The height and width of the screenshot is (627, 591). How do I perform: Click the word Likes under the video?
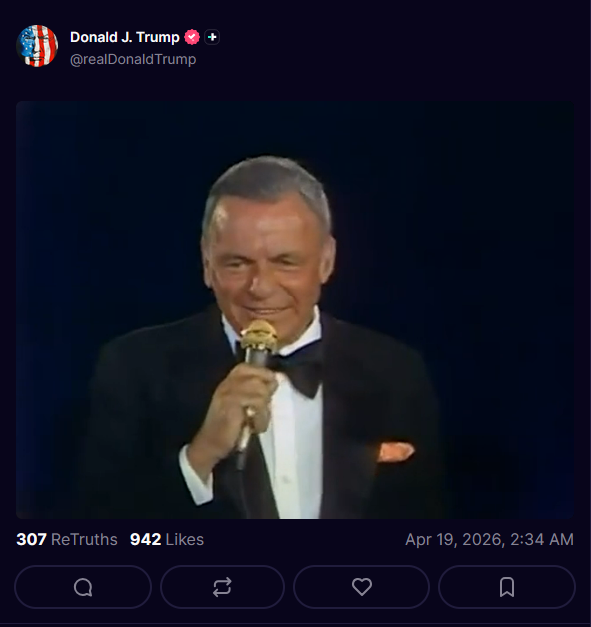point(185,539)
